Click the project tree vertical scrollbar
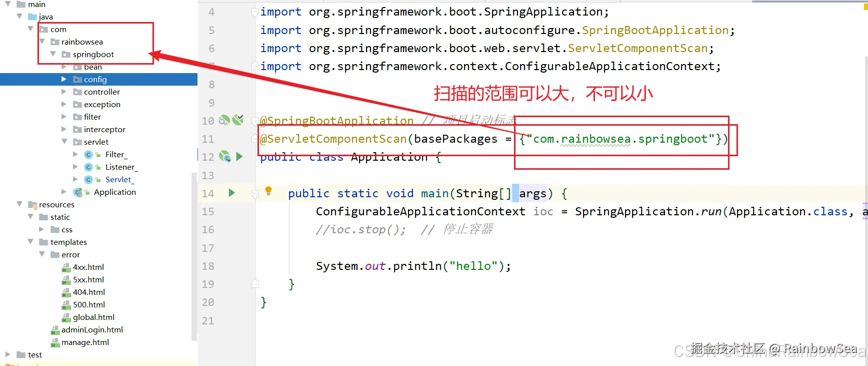 (194, 256)
